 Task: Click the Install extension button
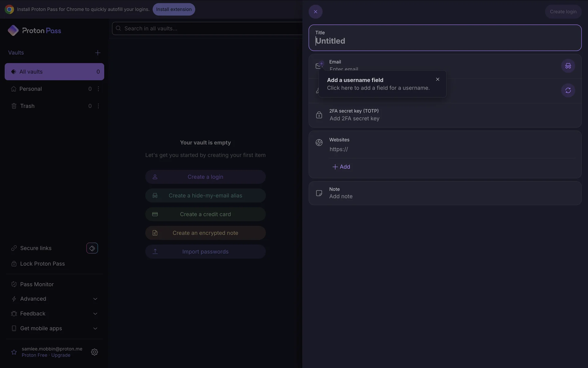(174, 9)
